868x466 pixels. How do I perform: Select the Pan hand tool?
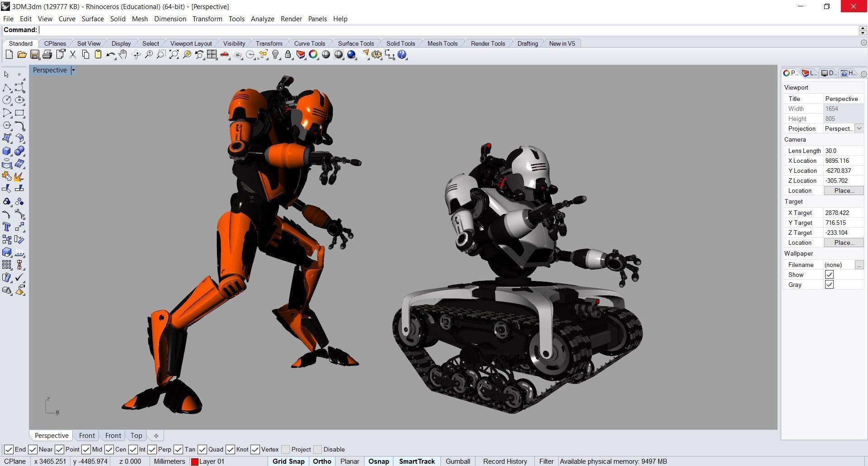click(x=123, y=55)
